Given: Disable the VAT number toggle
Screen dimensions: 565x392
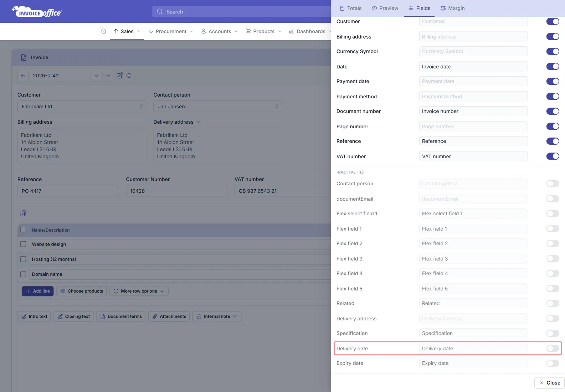Looking at the screenshot, I should 553,156.
